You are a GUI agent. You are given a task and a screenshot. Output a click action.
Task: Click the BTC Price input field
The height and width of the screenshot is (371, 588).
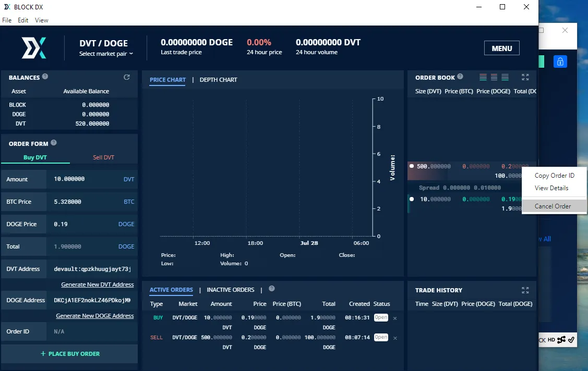92,202
